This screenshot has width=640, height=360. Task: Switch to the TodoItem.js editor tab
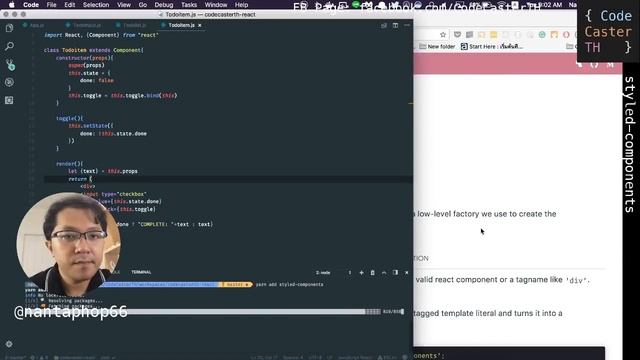(x=181, y=25)
